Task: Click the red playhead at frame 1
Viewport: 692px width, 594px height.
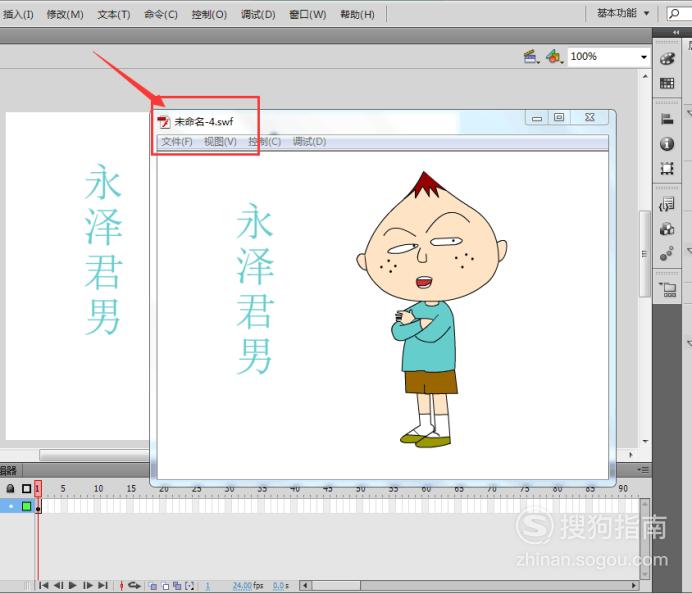Action: [38, 488]
